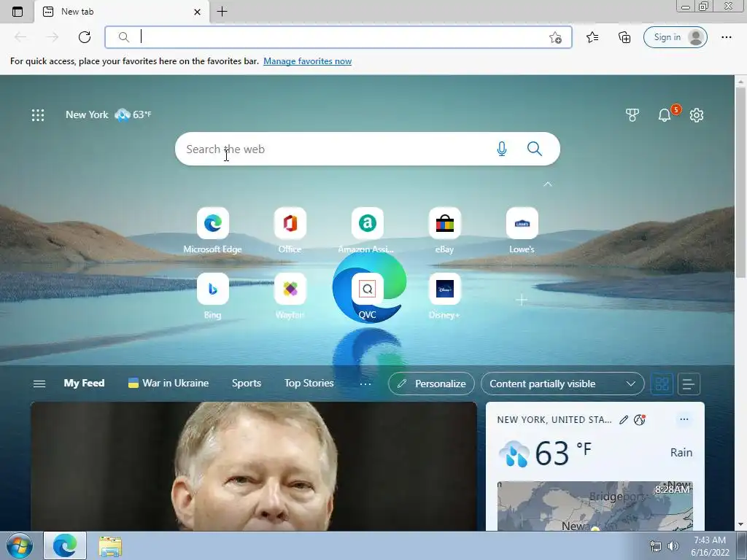The width and height of the screenshot is (747, 560).
Task: Click the Sign in button
Action: tap(675, 37)
